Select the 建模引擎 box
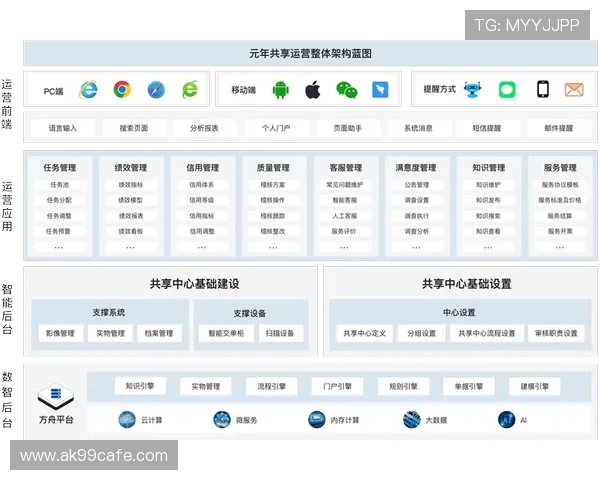The height and width of the screenshot is (480, 600). click(535, 386)
